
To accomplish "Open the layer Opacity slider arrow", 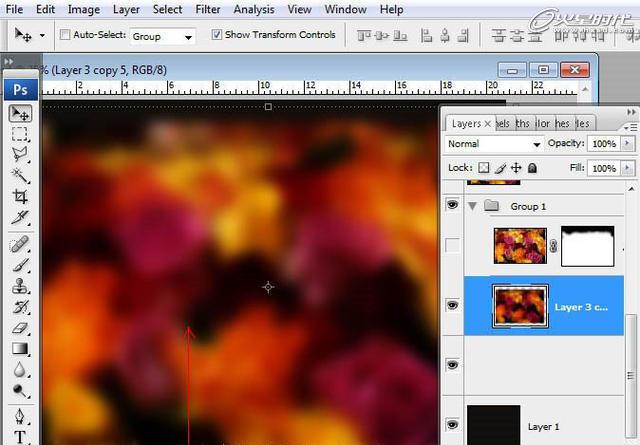I will 628,144.
